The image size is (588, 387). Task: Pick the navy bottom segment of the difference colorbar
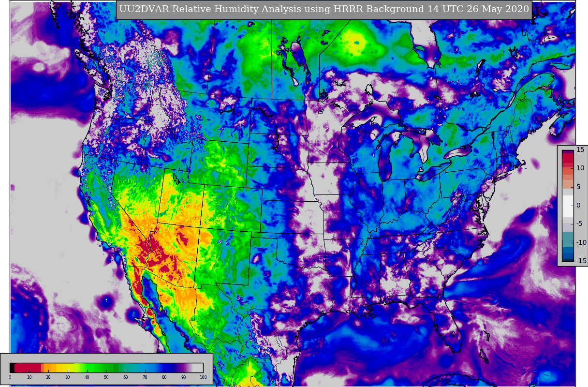[x=568, y=260]
